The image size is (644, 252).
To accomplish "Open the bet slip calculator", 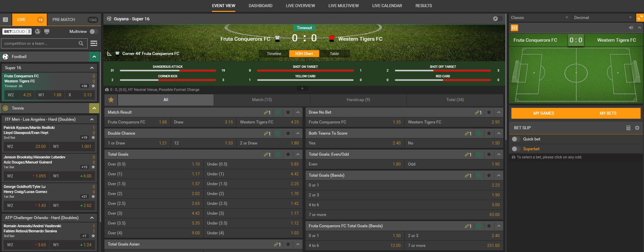I will click(628, 128).
